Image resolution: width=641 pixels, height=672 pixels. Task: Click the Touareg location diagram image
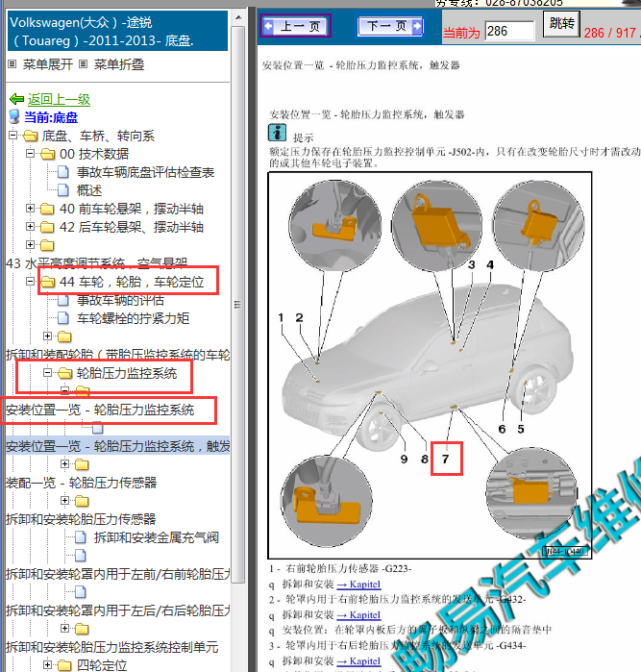click(x=430, y=365)
